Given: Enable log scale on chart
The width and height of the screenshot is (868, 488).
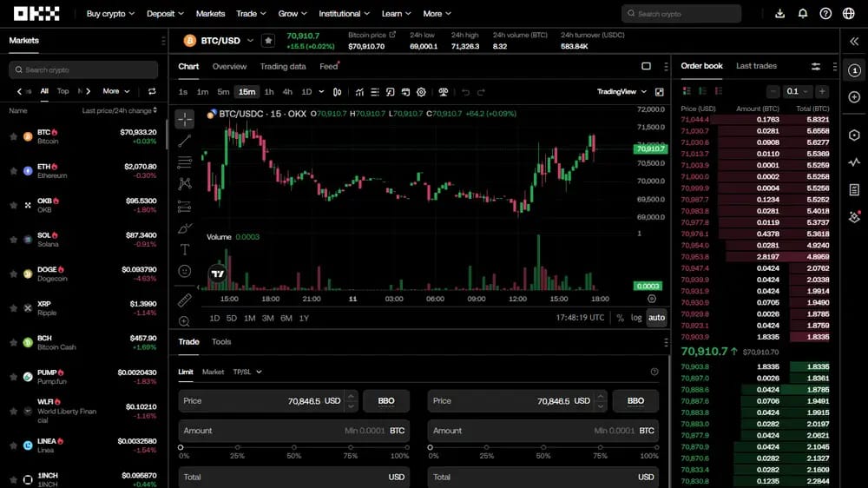Looking at the screenshot, I should coord(636,318).
